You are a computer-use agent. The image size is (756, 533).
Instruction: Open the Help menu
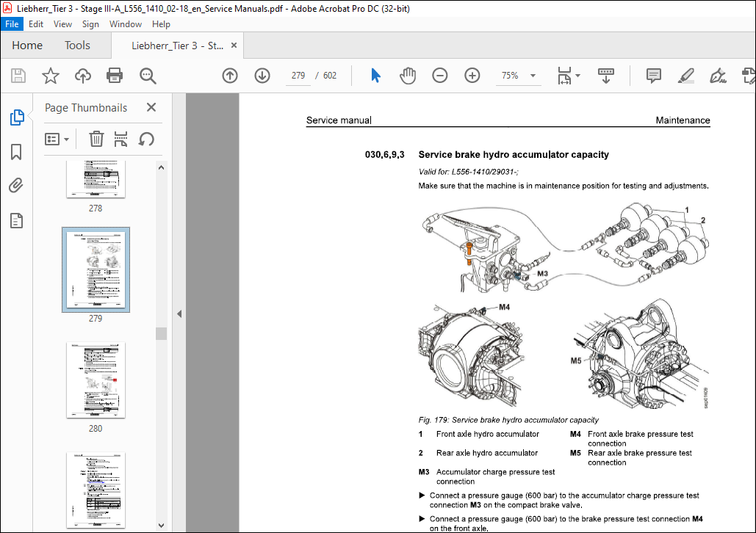[x=161, y=24]
